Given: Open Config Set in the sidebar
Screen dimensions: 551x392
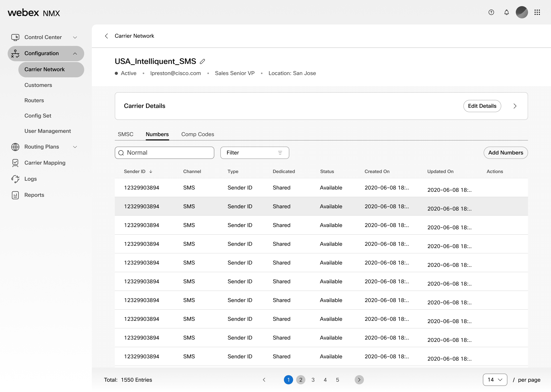Looking at the screenshot, I should pos(38,116).
